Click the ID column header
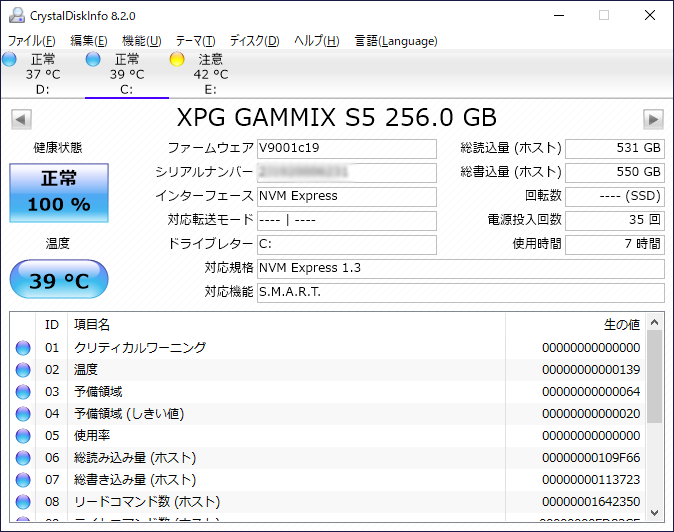 click(52, 324)
